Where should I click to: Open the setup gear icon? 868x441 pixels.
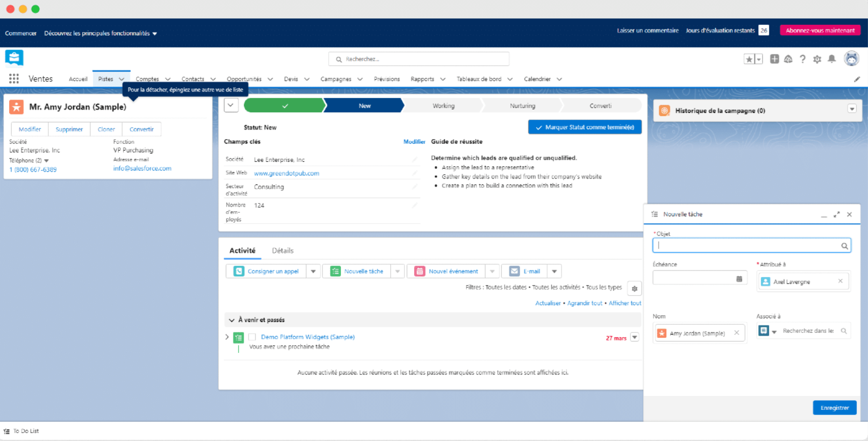click(817, 59)
